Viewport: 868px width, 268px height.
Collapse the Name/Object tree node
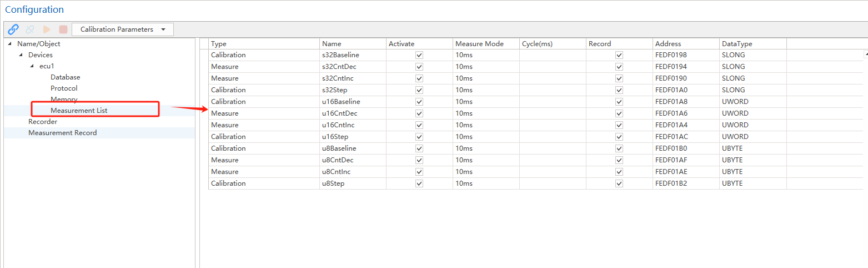10,44
